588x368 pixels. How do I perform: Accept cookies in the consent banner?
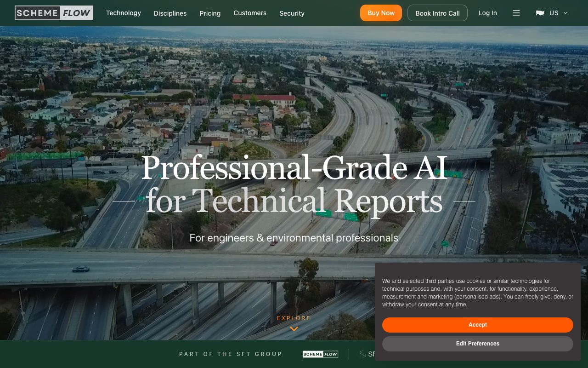pyautogui.click(x=478, y=325)
